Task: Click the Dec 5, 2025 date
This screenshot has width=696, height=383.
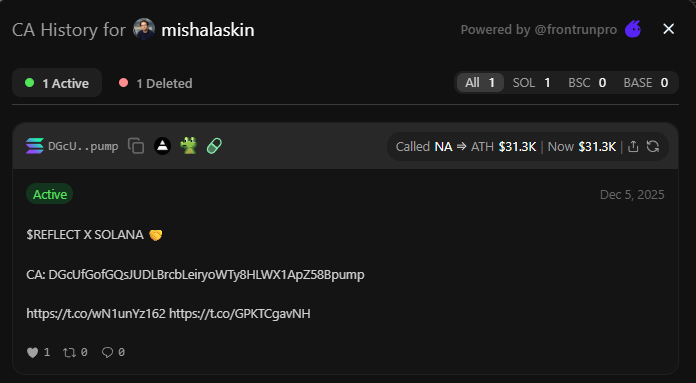Action: tap(632, 194)
